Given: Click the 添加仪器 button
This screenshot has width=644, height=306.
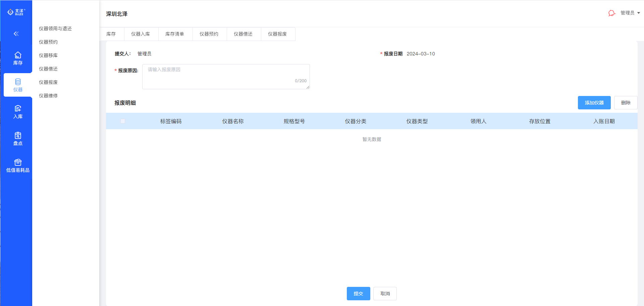Looking at the screenshot, I should 594,103.
